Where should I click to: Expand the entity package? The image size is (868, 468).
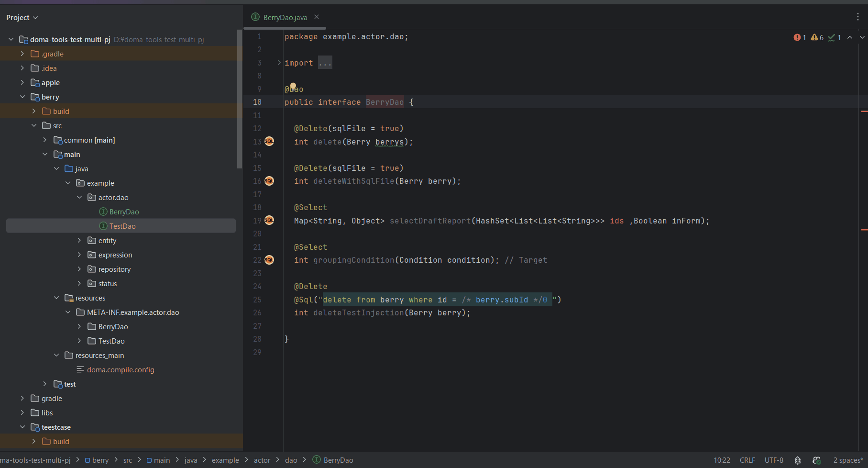click(x=79, y=241)
